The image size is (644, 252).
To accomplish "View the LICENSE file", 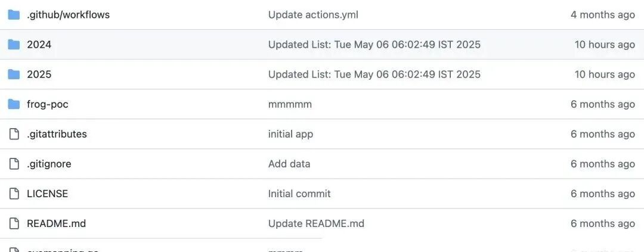I will pyautogui.click(x=47, y=194).
